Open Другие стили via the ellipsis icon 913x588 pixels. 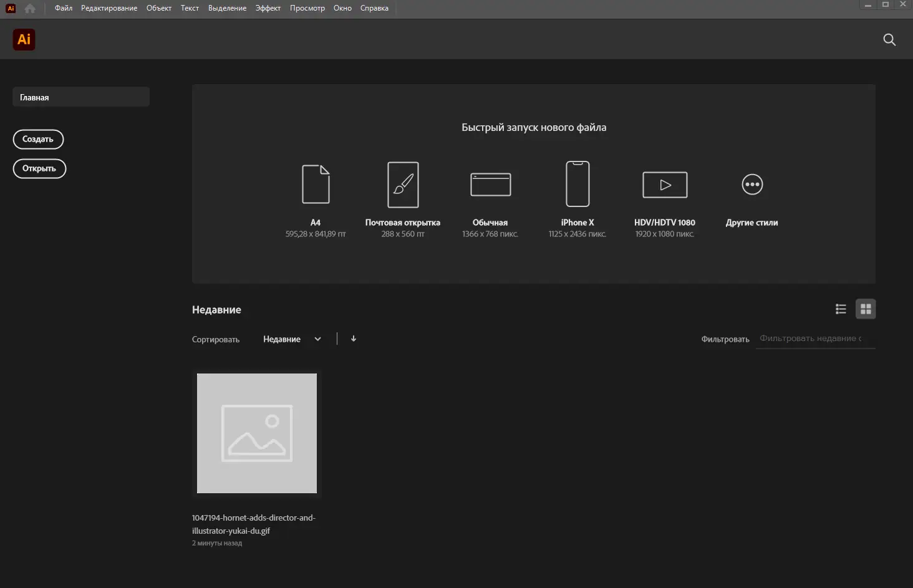(x=752, y=184)
